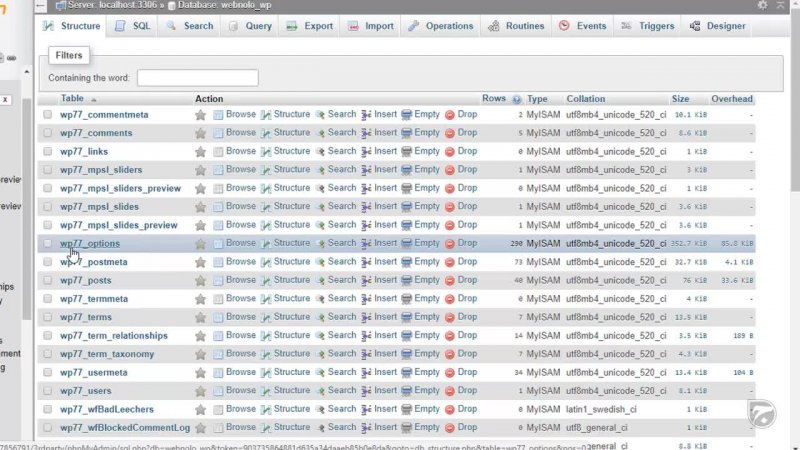Focus the 'Containing the word' filter field
This screenshot has width=800, height=450.
pos(197,77)
